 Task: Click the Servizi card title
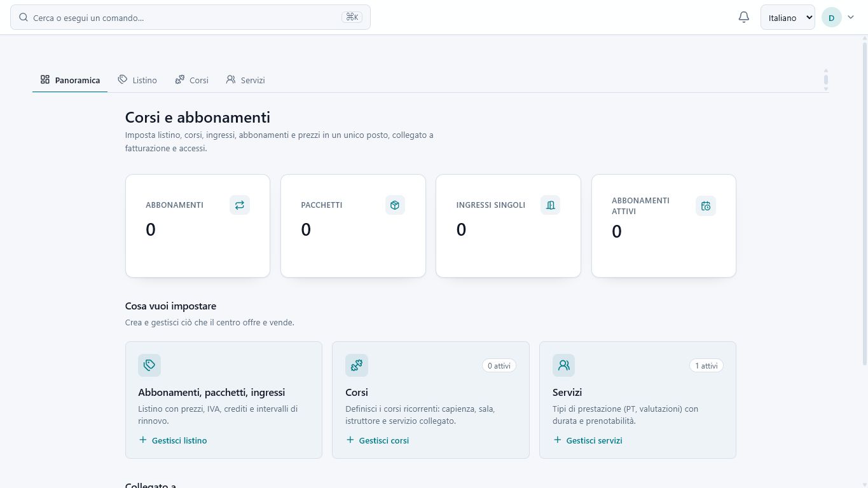567,393
